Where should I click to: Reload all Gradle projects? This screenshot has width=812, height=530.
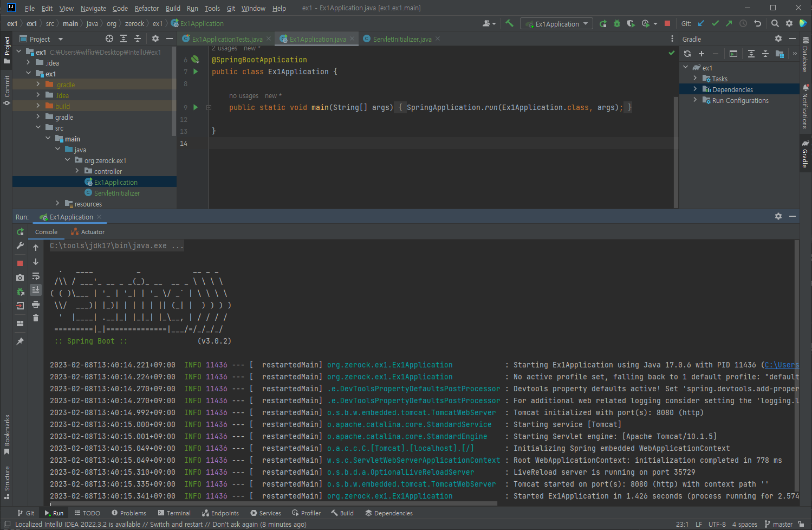tap(687, 54)
